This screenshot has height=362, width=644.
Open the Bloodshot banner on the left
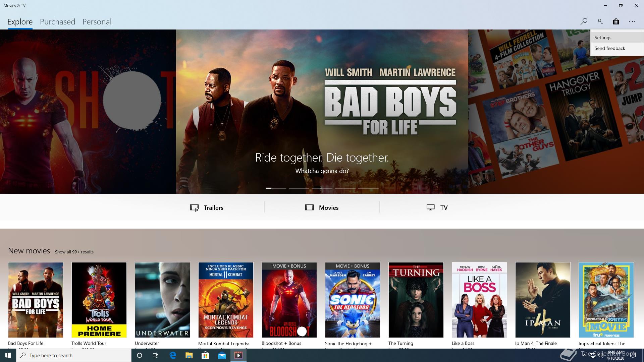88,112
